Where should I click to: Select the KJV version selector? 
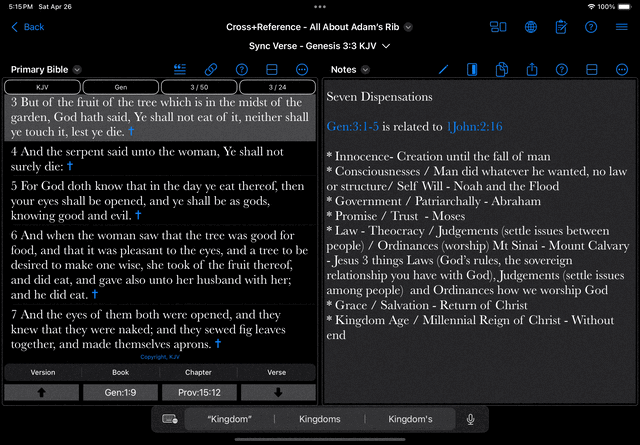point(42,87)
